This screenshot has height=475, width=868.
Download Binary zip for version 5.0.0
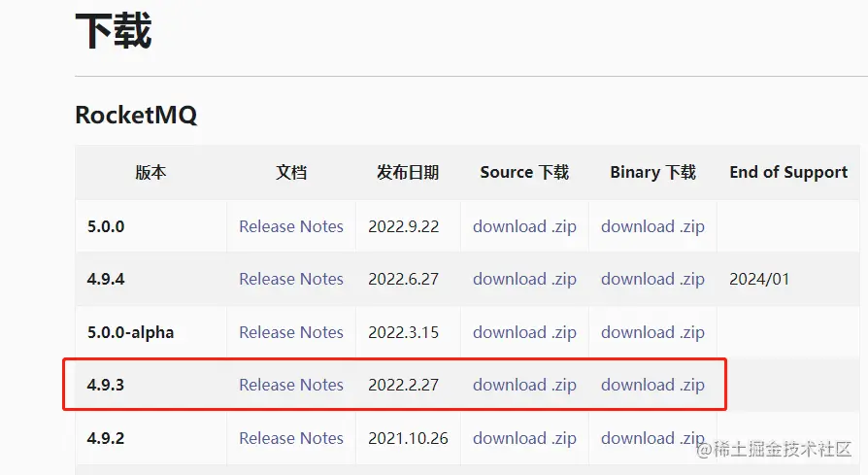pos(652,226)
